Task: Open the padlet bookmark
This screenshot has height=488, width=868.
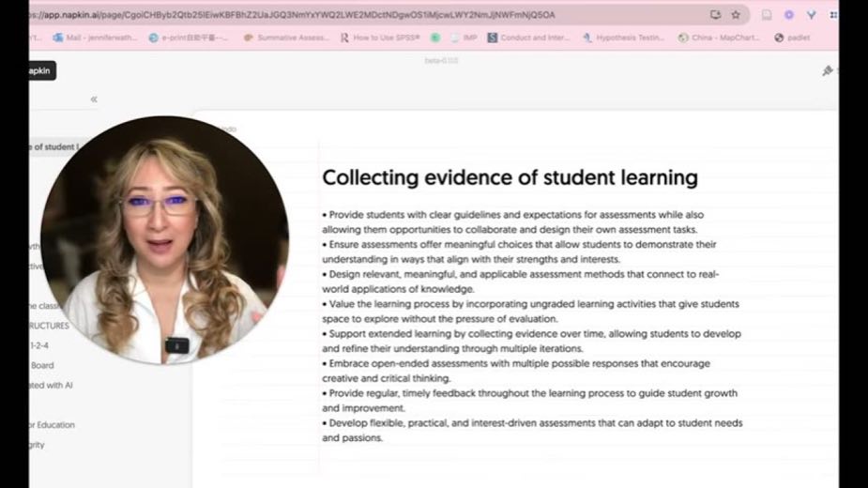Action: pyautogui.click(x=792, y=38)
